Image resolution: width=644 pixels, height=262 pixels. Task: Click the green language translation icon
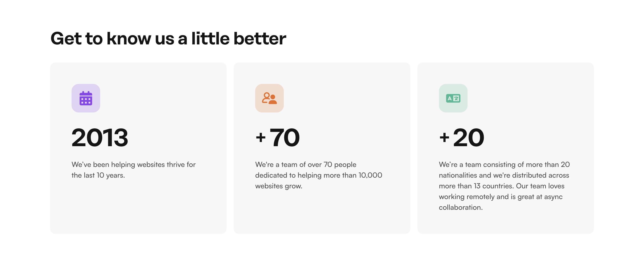pos(453,98)
